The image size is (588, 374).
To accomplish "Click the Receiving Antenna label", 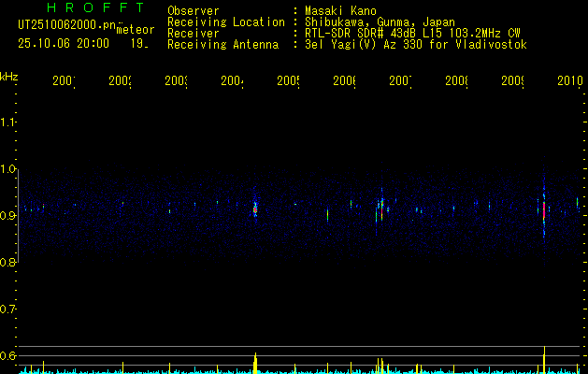I will point(222,45).
